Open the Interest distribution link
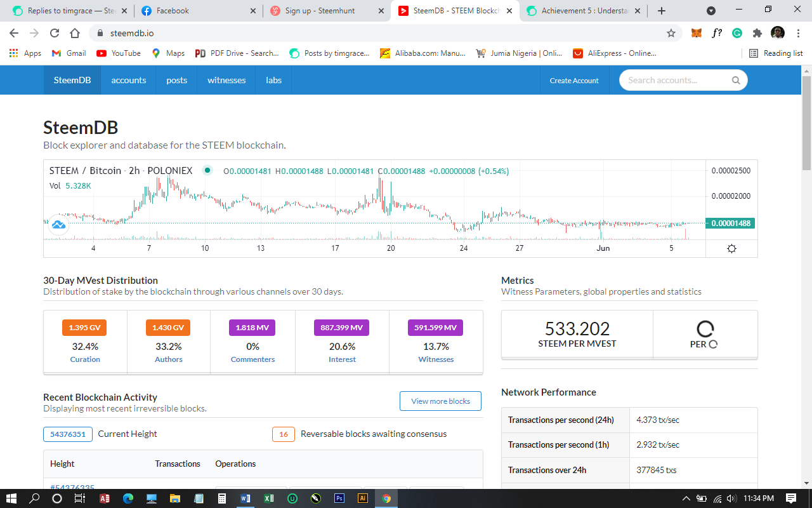The height and width of the screenshot is (508, 812). click(x=343, y=359)
